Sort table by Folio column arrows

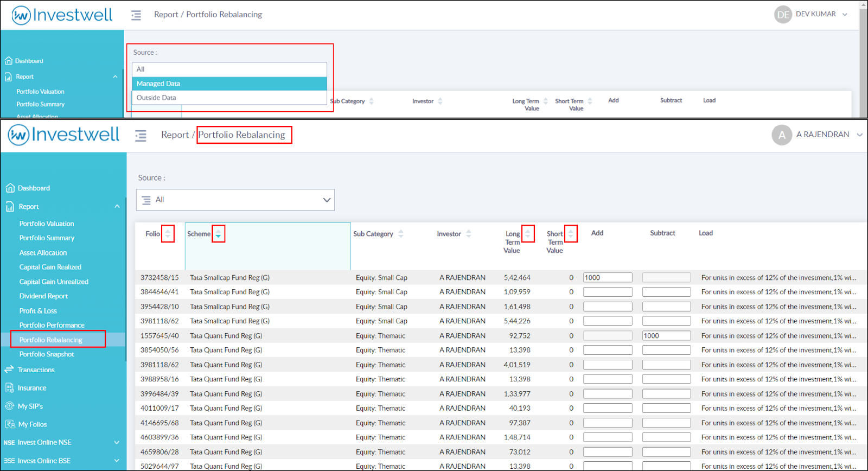pyautogui.click(x=168, y=234)
